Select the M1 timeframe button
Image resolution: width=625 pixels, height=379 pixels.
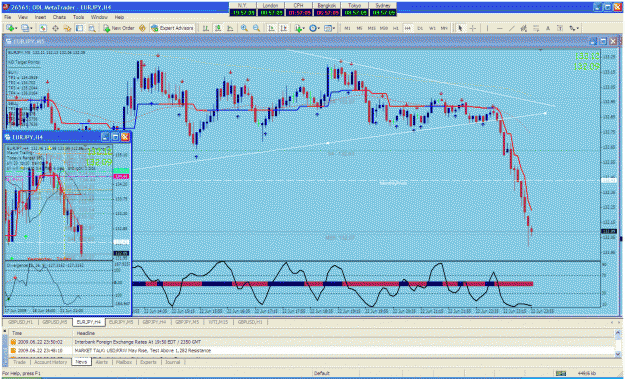[347, 28]
